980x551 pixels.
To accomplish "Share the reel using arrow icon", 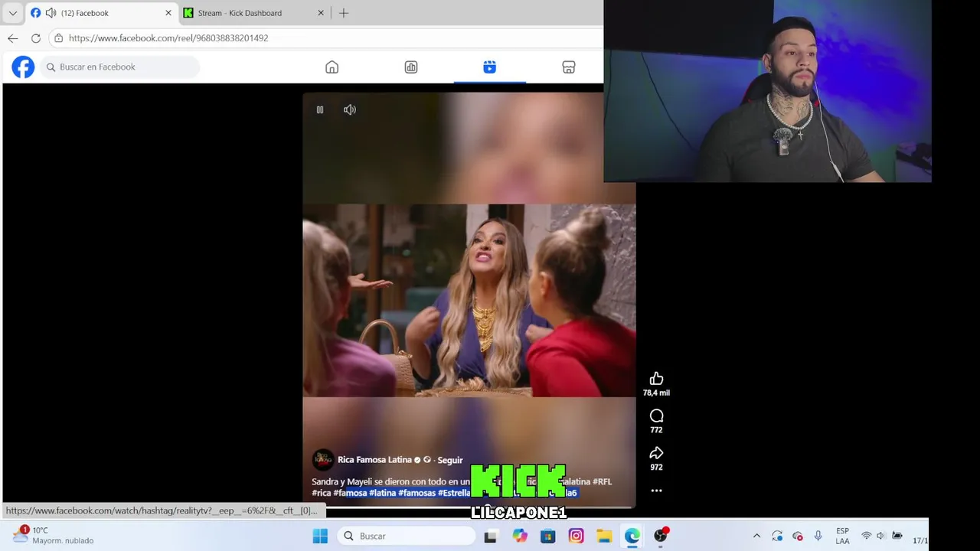I will coord(656,453).
